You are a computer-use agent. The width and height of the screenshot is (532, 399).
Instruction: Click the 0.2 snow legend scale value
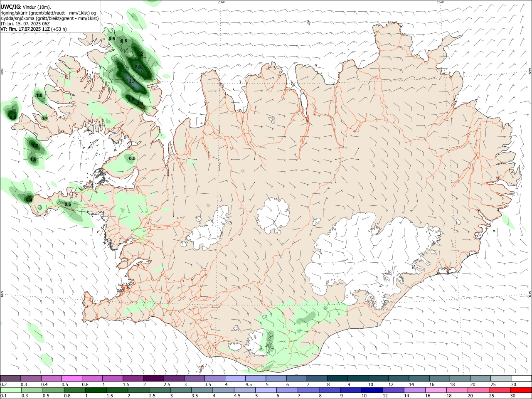(3, 384)
